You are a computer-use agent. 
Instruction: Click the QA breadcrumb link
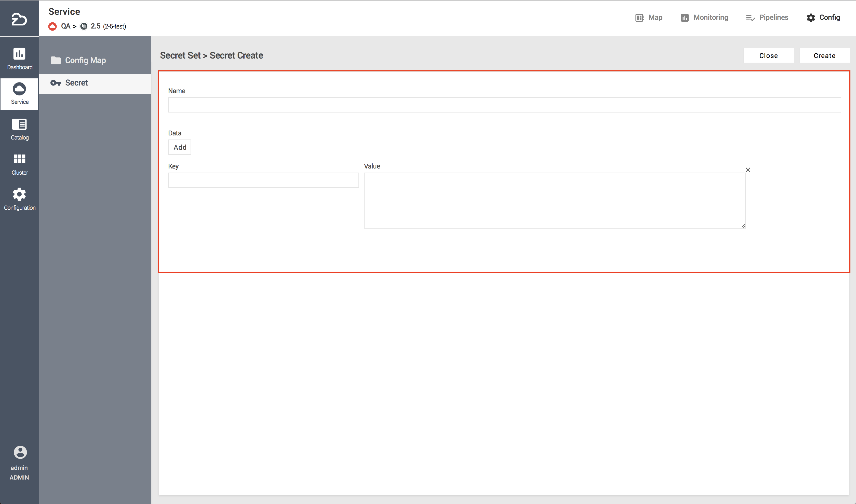tap(65, 26)
